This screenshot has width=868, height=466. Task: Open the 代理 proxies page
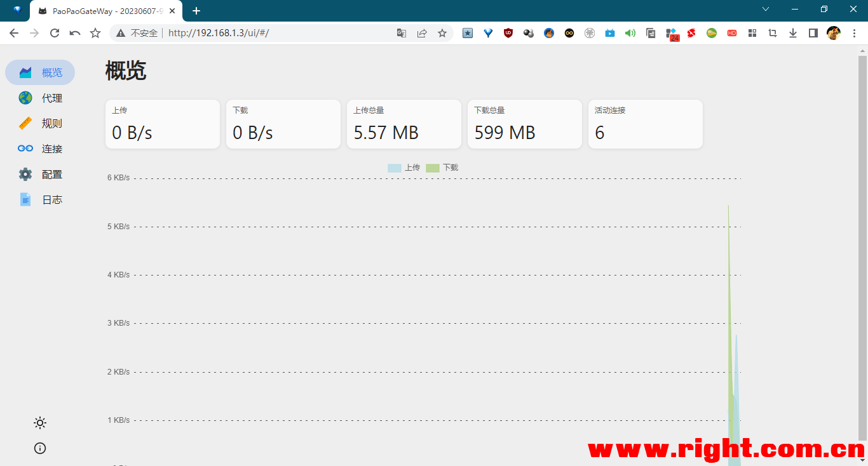tap(40, 98)
